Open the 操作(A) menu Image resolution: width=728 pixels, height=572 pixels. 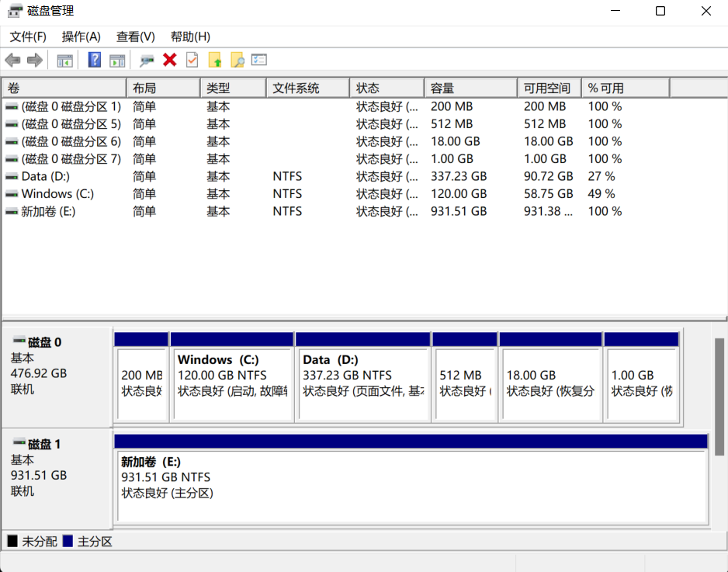click(81, 36)
